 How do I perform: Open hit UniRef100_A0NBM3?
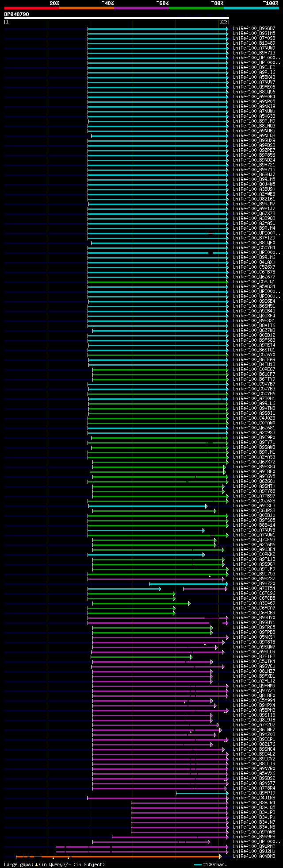[x=254, y=856]
